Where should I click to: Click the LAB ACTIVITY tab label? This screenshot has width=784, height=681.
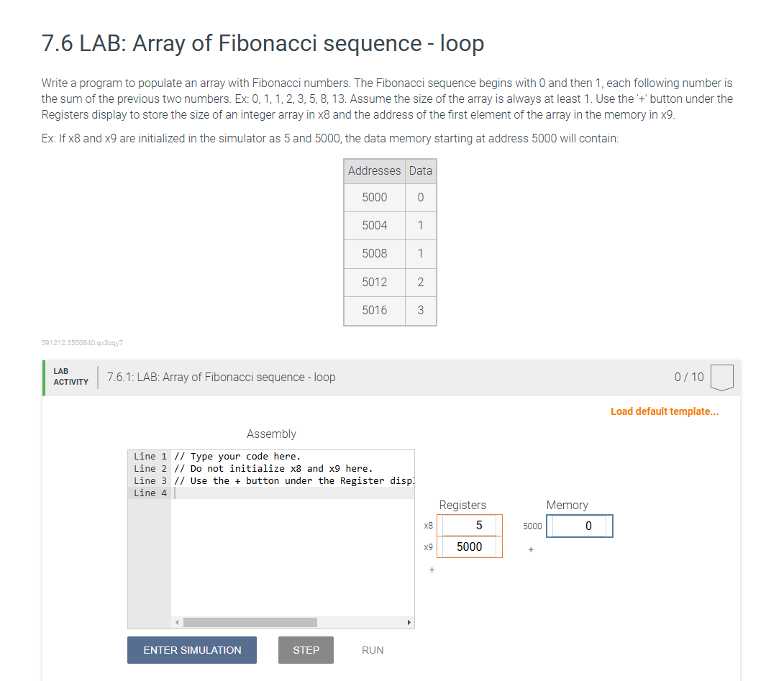tap(70, 377)
